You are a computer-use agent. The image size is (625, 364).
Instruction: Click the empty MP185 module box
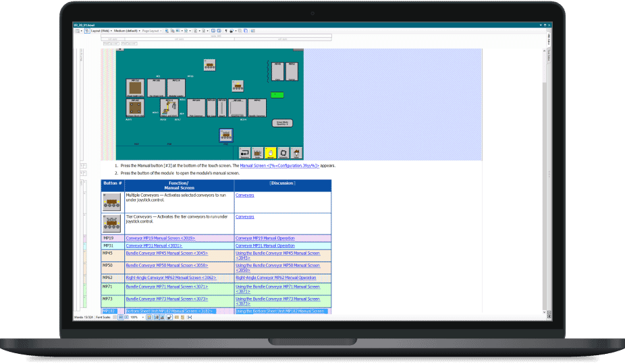pos(157,88)
